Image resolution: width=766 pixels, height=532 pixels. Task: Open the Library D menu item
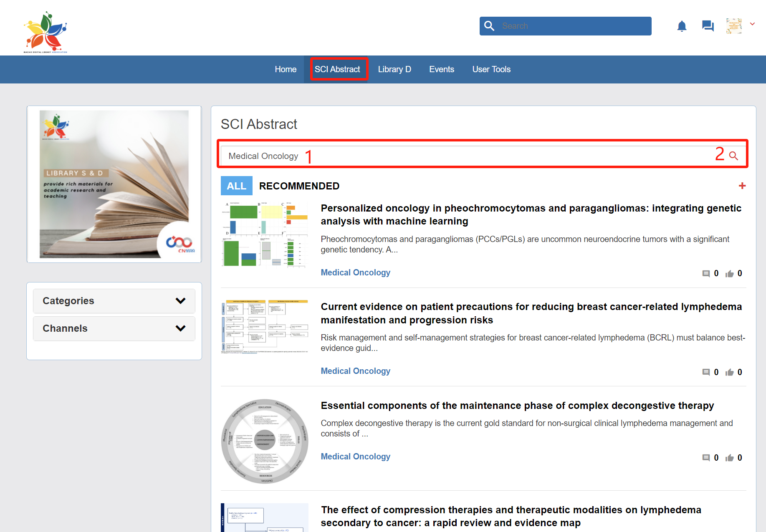pyautogui.click(x=394, y=69)
